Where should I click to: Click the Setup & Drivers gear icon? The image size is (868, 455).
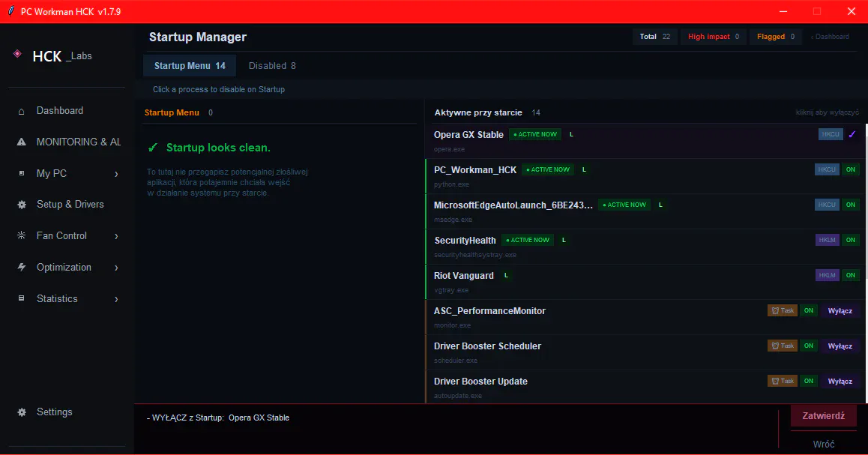click(x=22, y=205)
